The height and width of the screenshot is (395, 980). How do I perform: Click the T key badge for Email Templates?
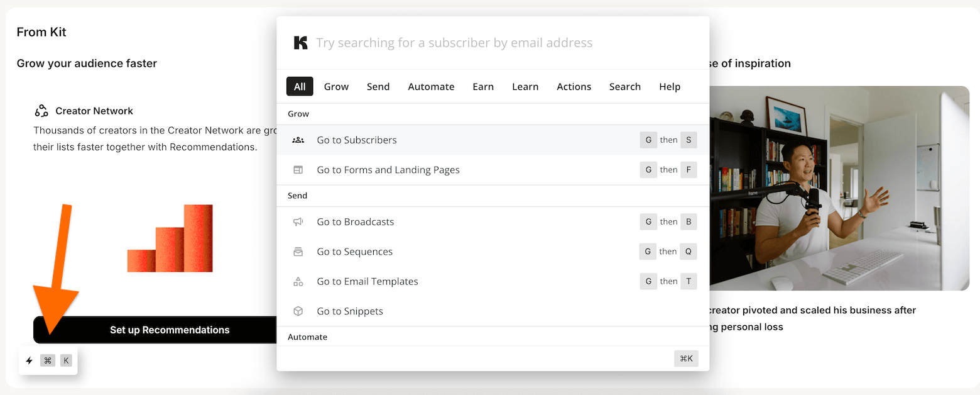[689, 281]
